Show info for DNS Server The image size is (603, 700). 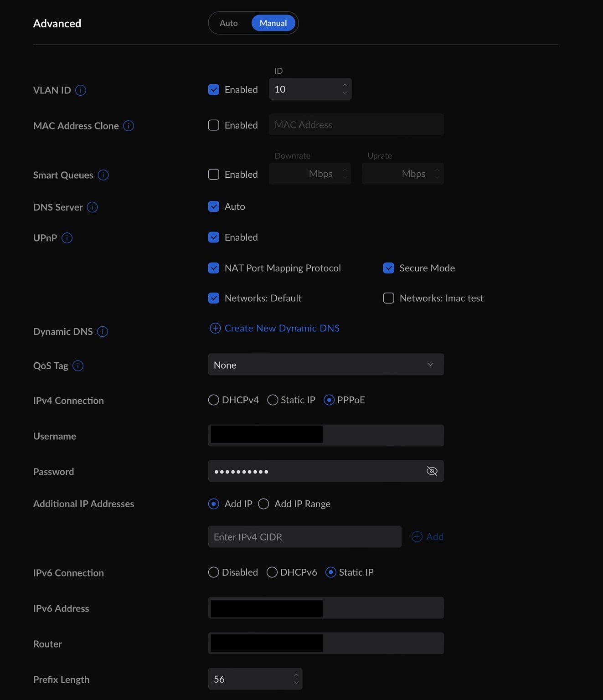click(x=93, y=207)
